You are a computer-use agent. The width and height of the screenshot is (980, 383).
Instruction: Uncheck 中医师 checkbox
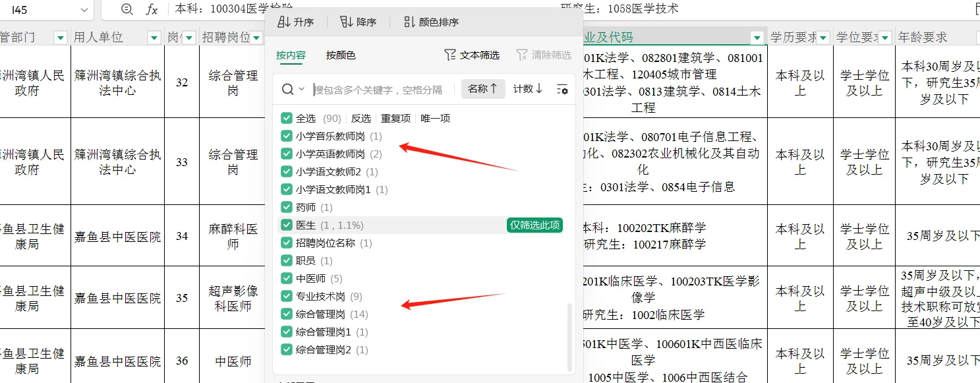pyautogui.click(x=286, y=278)
